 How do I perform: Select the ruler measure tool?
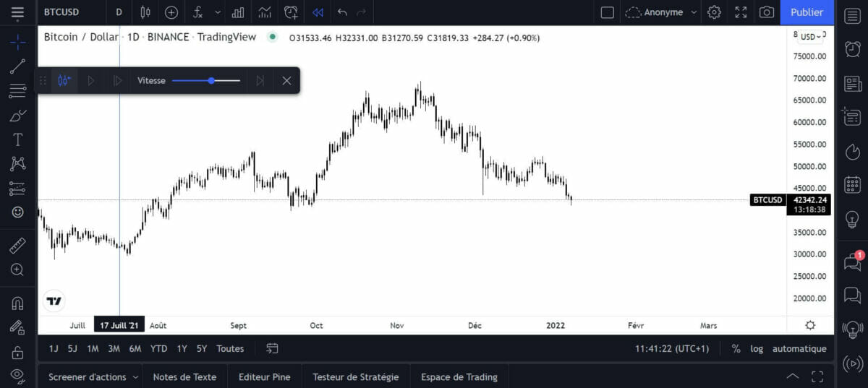tap(18, 246)
